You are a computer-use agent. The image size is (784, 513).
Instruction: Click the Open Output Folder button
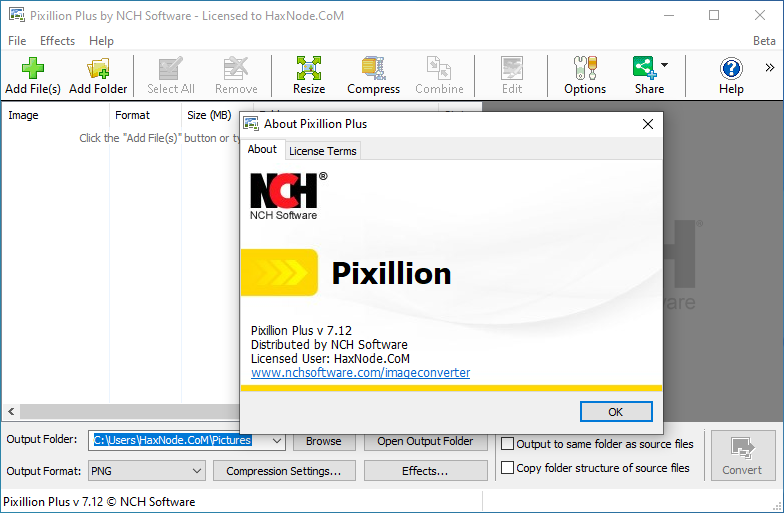pyautogui.click(x=426, y=441)
